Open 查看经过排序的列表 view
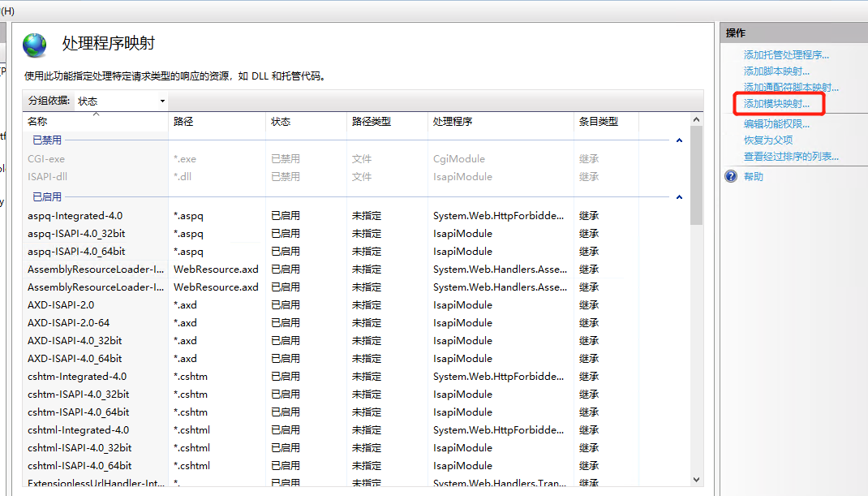The image size is (868, 496). tap(791, 157)
